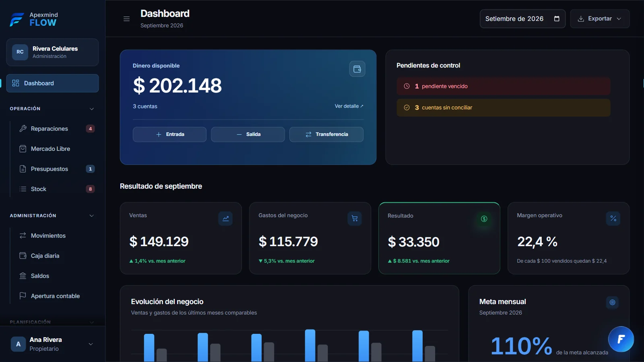Expand the Planificación section chevron
Viewport: 644px width, 362px height.
coord(92,322)
